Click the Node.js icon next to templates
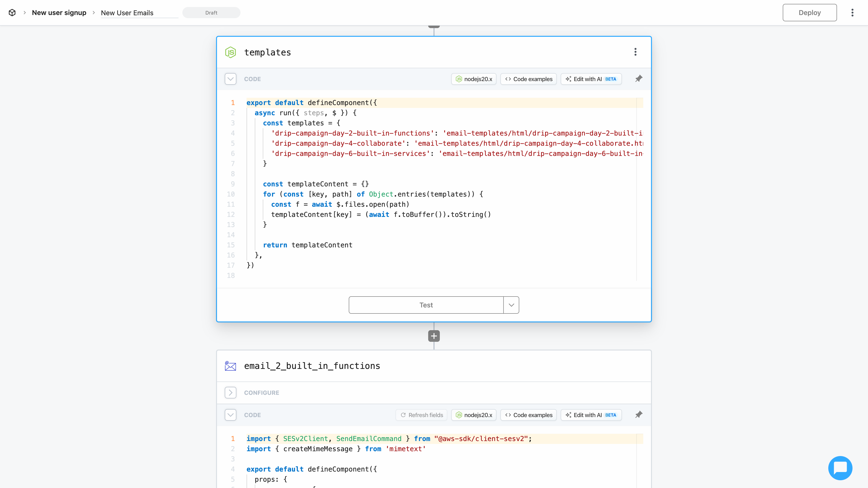The width and height of the screenshot is (868, 488). pyautogui.click(x=231, y=53)
